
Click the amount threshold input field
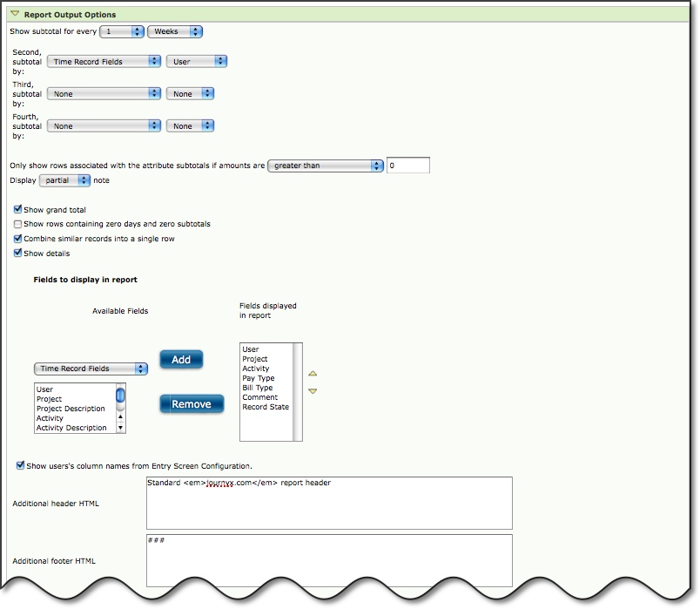click(x=407, y=166)
